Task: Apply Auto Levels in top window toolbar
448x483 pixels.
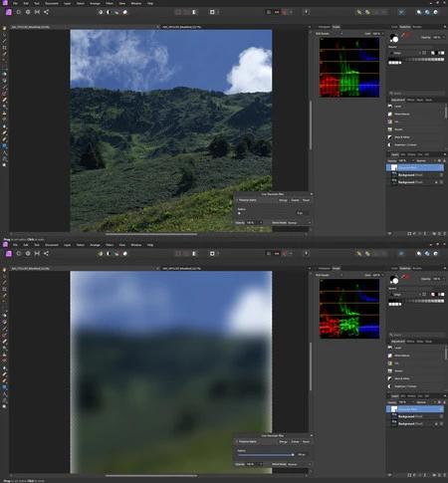Action: coord(101,12)
